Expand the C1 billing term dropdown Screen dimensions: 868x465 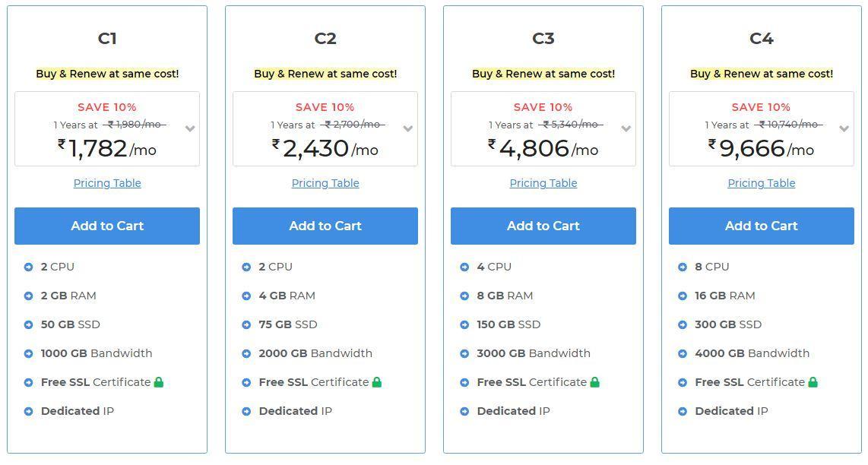[x=190, y=128]
